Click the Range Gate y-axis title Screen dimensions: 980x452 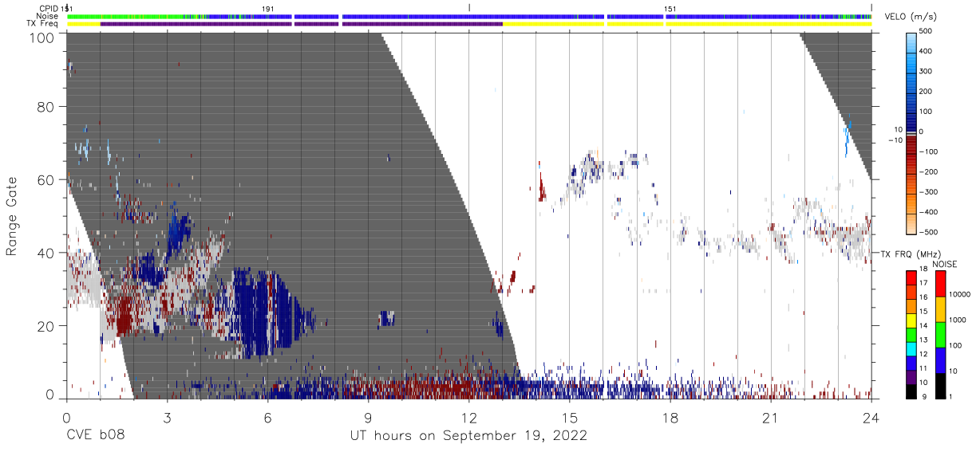tap(13, 216)
